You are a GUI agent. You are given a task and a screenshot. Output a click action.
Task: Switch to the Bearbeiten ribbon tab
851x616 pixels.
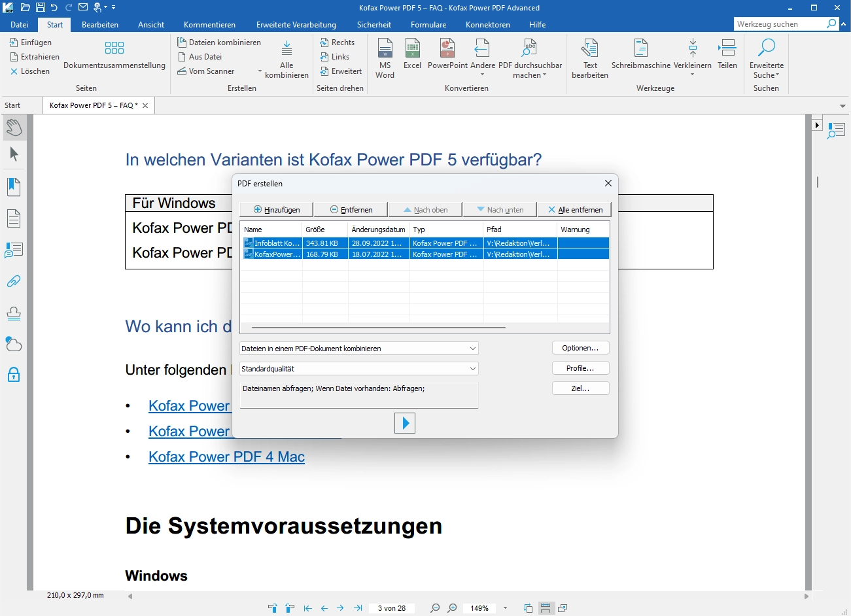click(x=100, y=24)
